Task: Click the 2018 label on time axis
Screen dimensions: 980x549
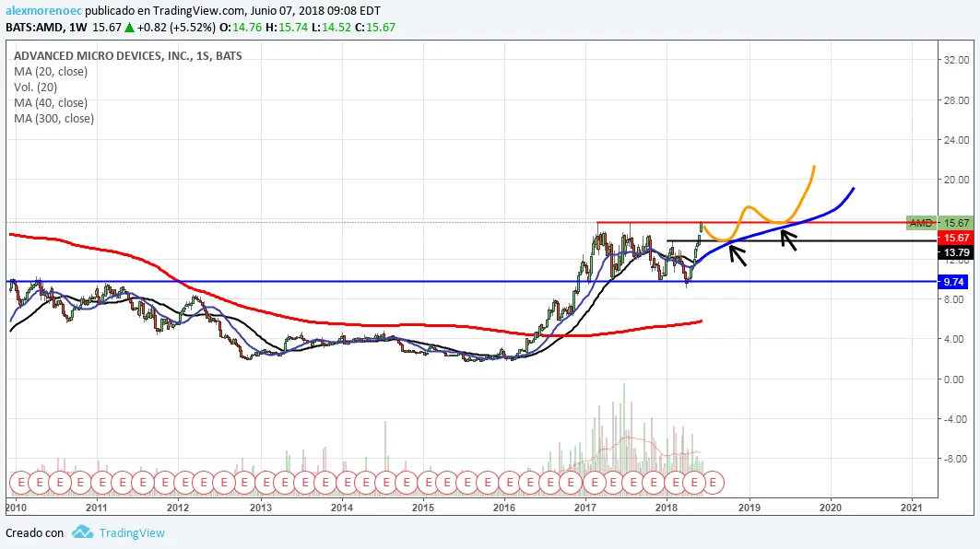Action: pos(667,508)
